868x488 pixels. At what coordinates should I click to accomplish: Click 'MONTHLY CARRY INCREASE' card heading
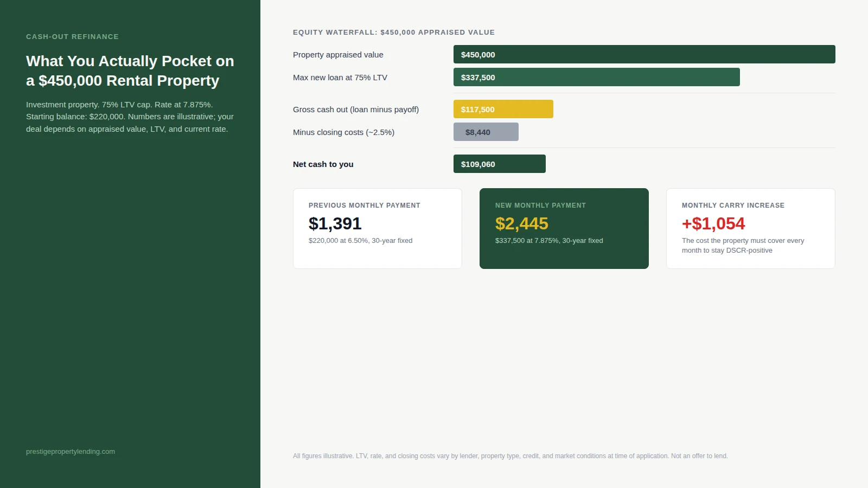733,206
